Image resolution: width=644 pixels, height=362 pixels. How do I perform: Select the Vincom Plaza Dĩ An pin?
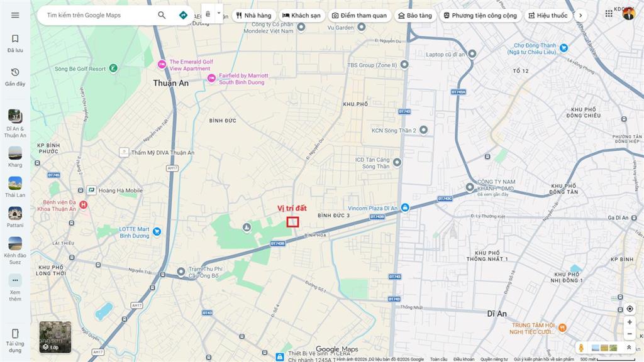(405, 207)
